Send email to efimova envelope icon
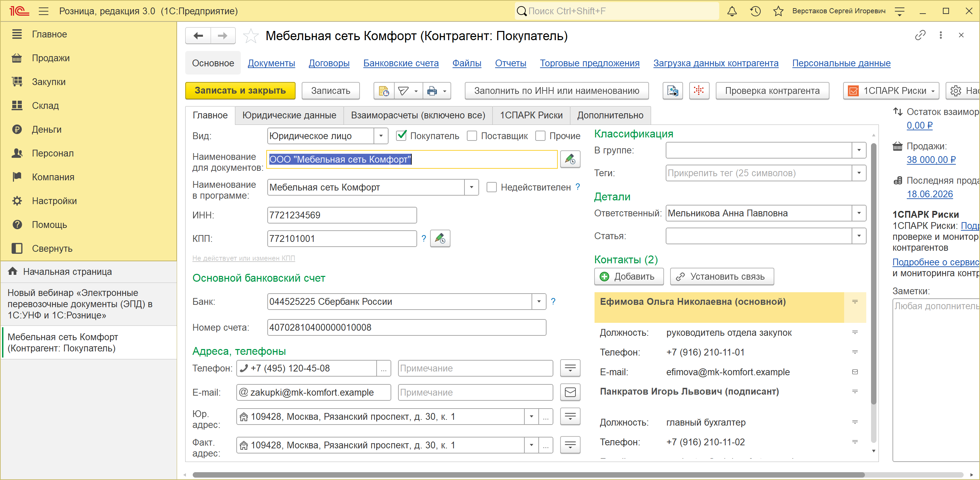 [855, 372]
